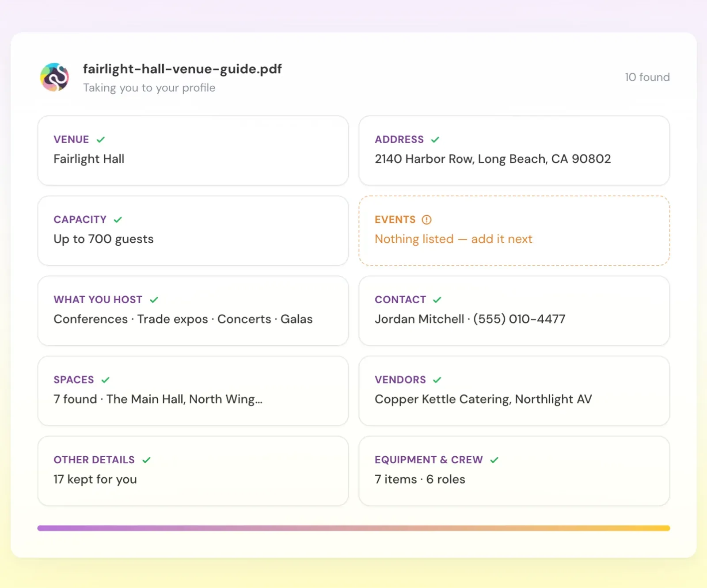Click the green checkmark beside VENUE
This screenshot has width=707, height=588.
pos(101,140)
